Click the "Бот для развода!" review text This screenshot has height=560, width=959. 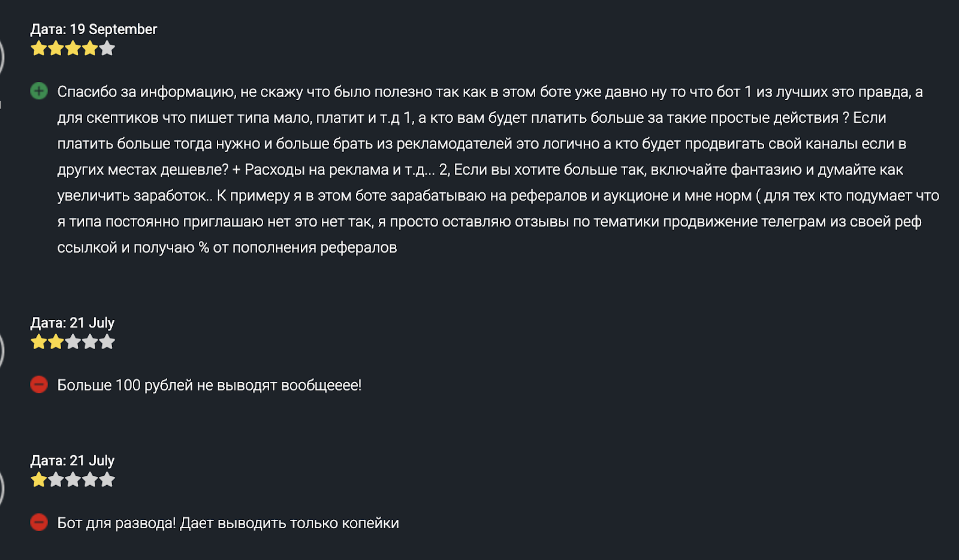click(228, 523)
